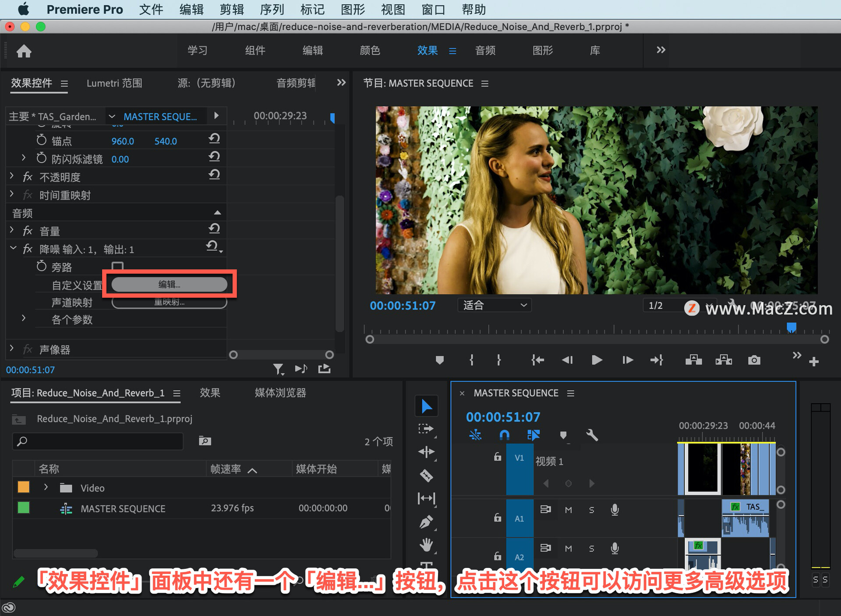
Task: Add marker in timeline panel
Action: coord(563,435)
